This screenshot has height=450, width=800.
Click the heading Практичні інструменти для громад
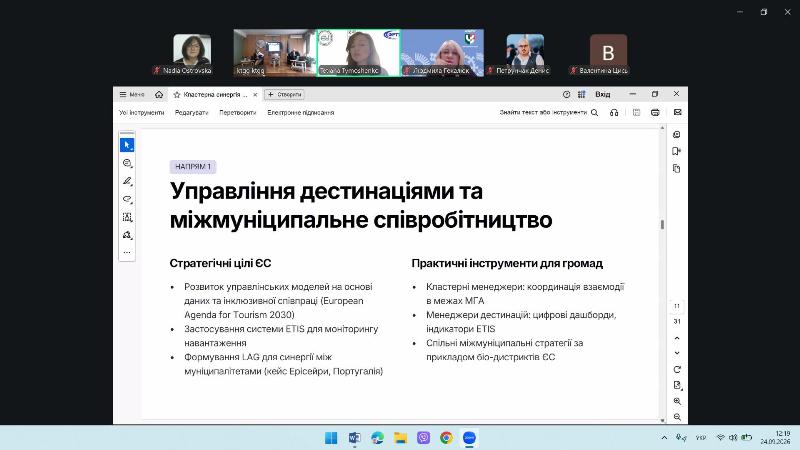pos(507,263)
